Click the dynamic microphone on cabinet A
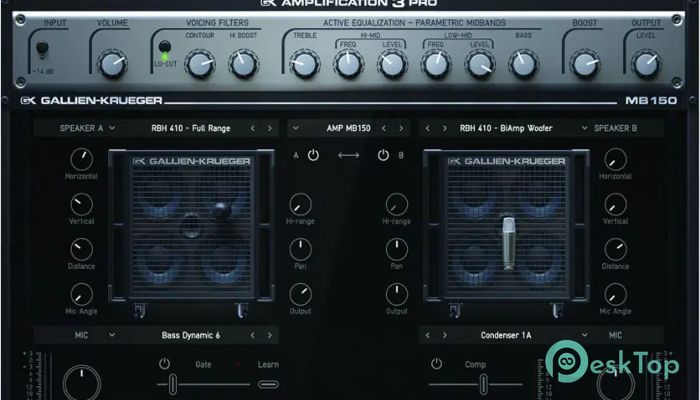Screen dimensions: 700x400 point(221,211)
